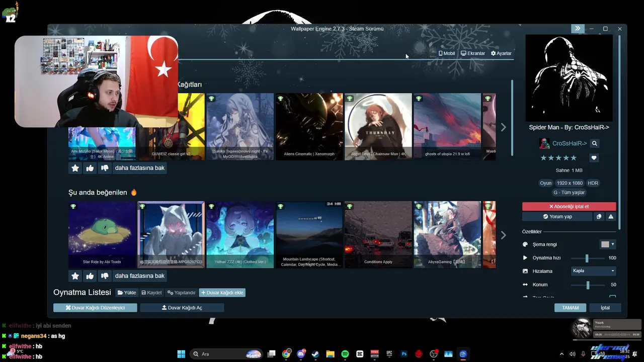Open the Mobil menu
The height and width of the screenshot is (362, 644).
pos(447,53)
